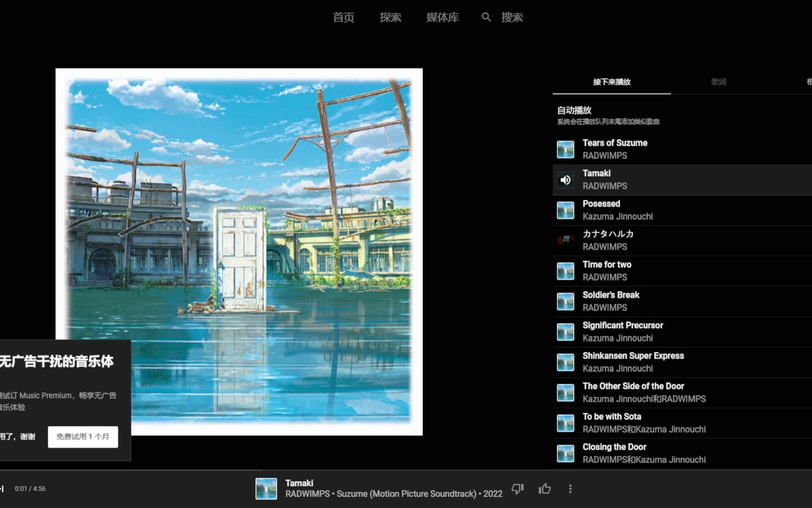
Task: Click the Tamaki title in player bar
Action: click(x=299, y=483)
